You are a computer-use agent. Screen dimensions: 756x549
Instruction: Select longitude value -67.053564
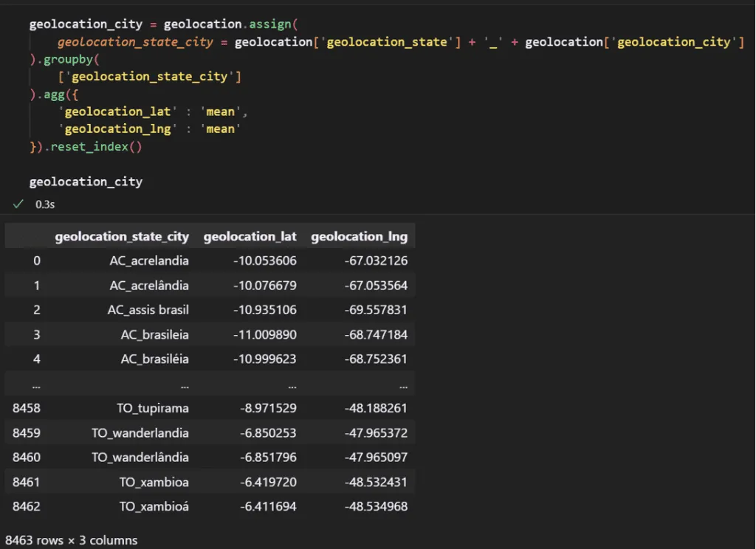[x=376, y=286]
